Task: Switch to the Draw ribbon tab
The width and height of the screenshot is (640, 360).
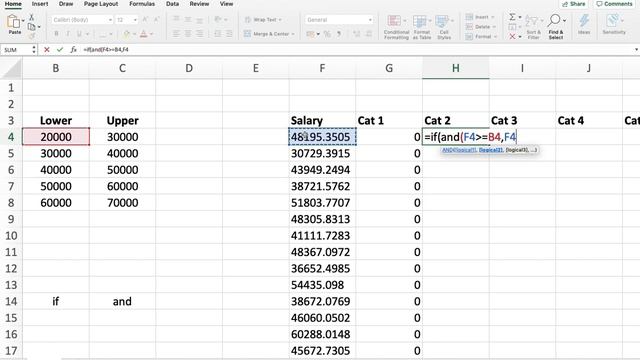Action: point(66,4)
